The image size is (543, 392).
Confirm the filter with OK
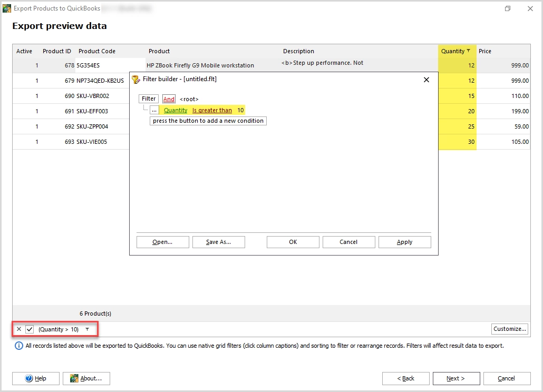(x=293, y=242)
